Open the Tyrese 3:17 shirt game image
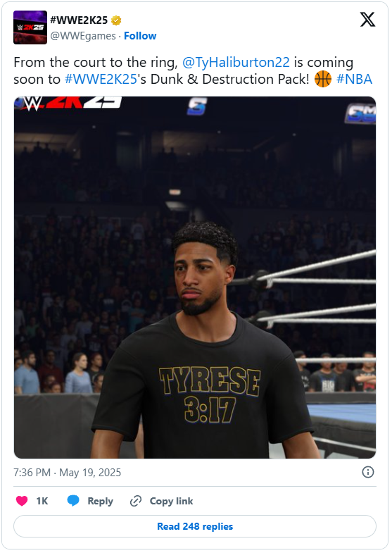Screen dimensions: 392x553 click(195, 278)
